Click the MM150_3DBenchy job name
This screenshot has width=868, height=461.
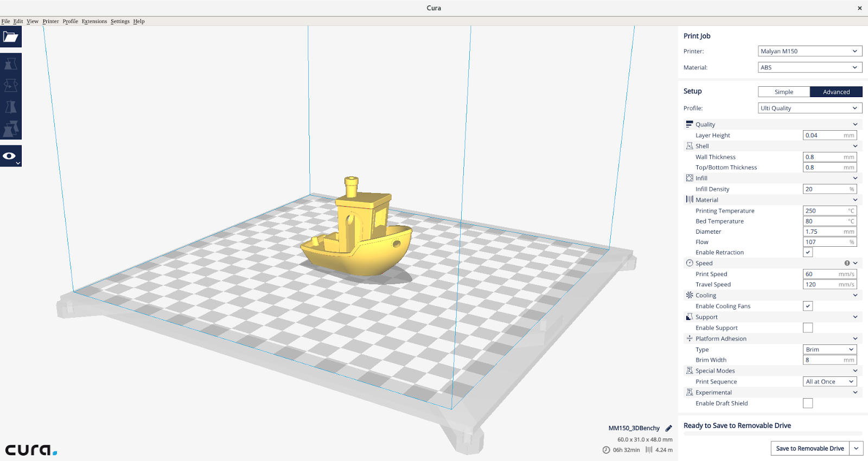click(634, 428)
